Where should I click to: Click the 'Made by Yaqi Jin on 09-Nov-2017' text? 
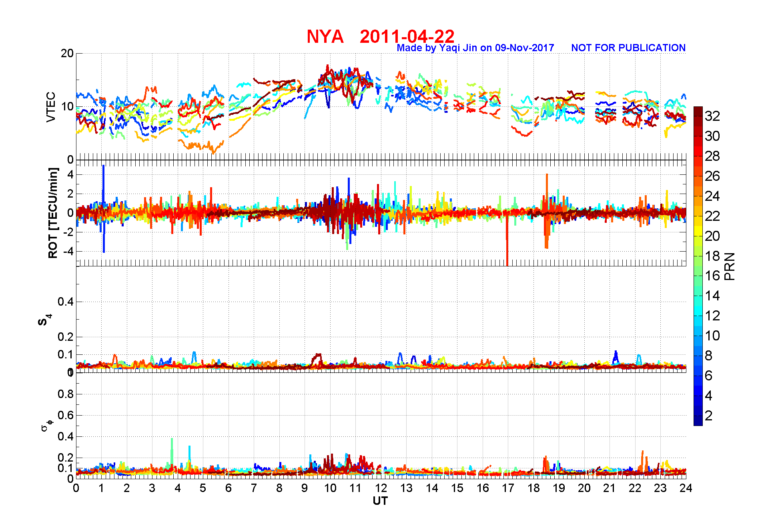(475, 48)
